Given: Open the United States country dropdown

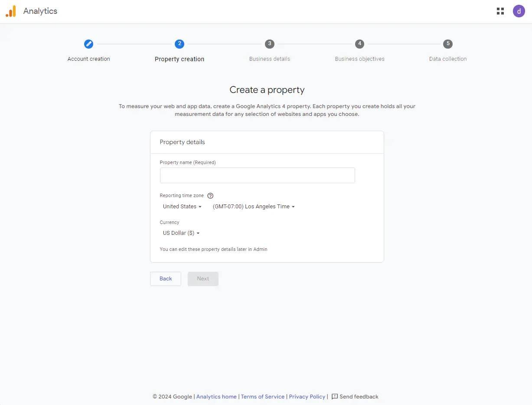Looking at the screenshot, I should coord(182,207).
